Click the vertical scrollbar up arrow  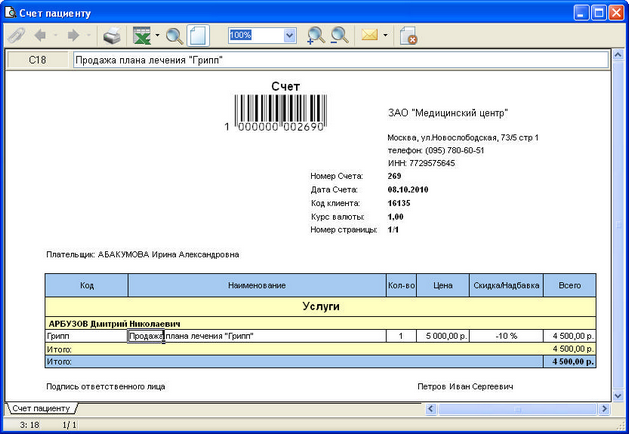[x=618, y=55]
